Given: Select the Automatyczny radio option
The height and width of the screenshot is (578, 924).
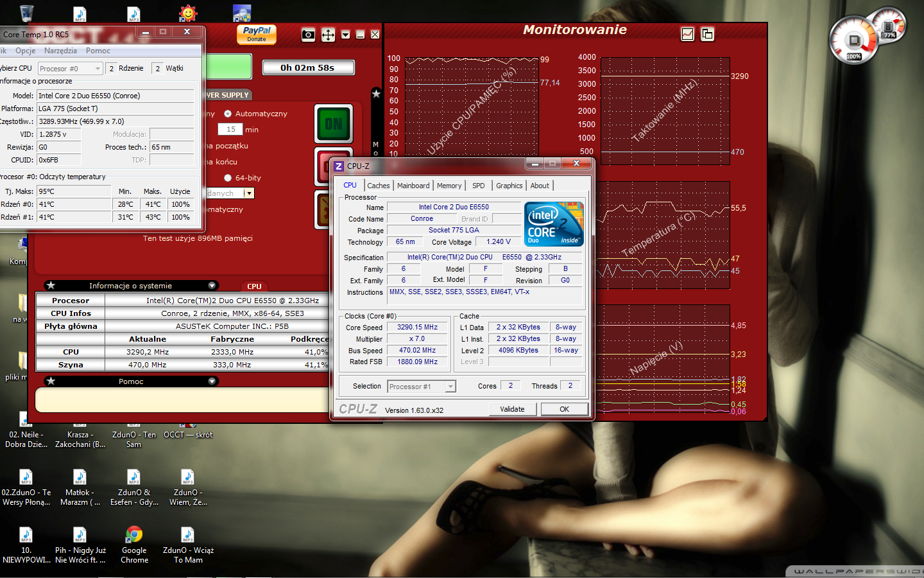Looking at the screenshot, I should click(x=228, y=114).
